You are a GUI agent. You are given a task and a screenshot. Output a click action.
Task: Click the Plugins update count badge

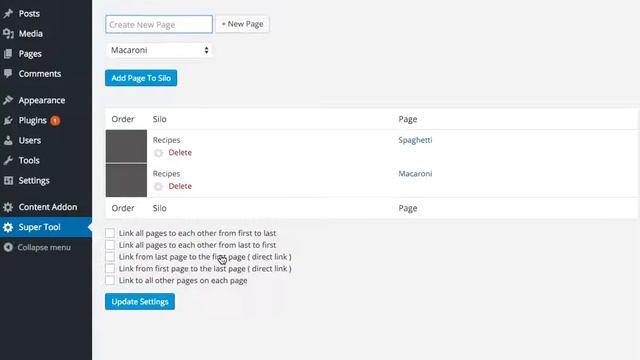point(55,120)
